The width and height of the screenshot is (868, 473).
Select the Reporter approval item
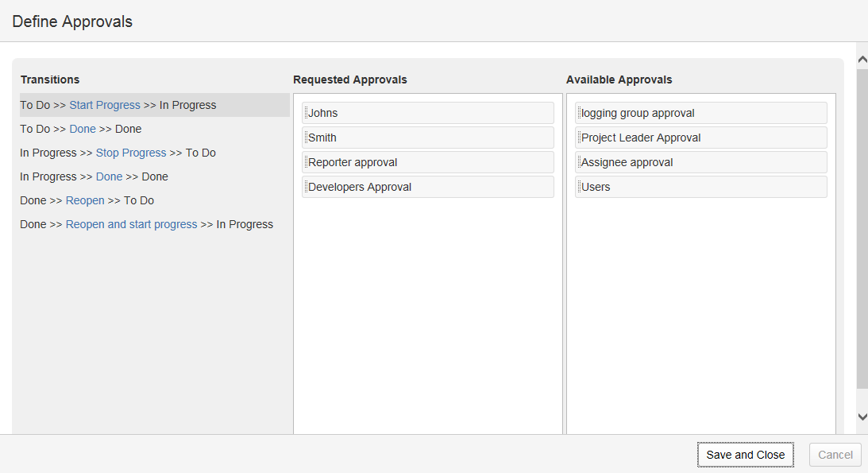pos(427,162)
